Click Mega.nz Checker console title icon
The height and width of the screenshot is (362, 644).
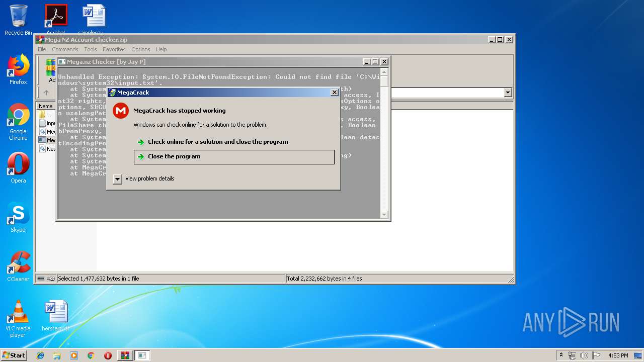click(62, 62)
